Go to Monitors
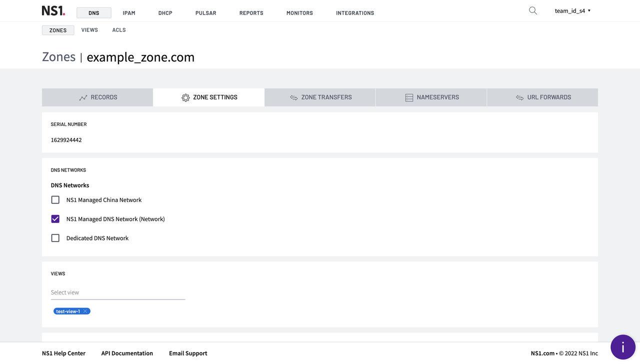The image size is (640, 364). tap(299, 13)
